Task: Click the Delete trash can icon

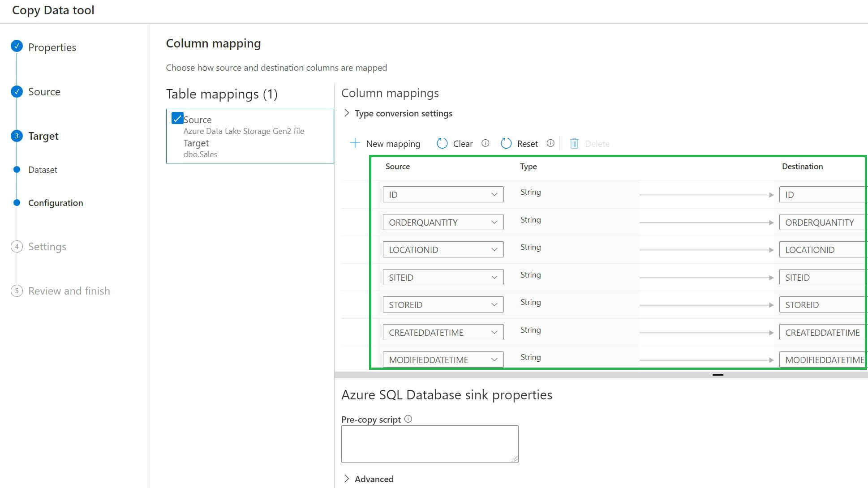Action: point(574,143)
